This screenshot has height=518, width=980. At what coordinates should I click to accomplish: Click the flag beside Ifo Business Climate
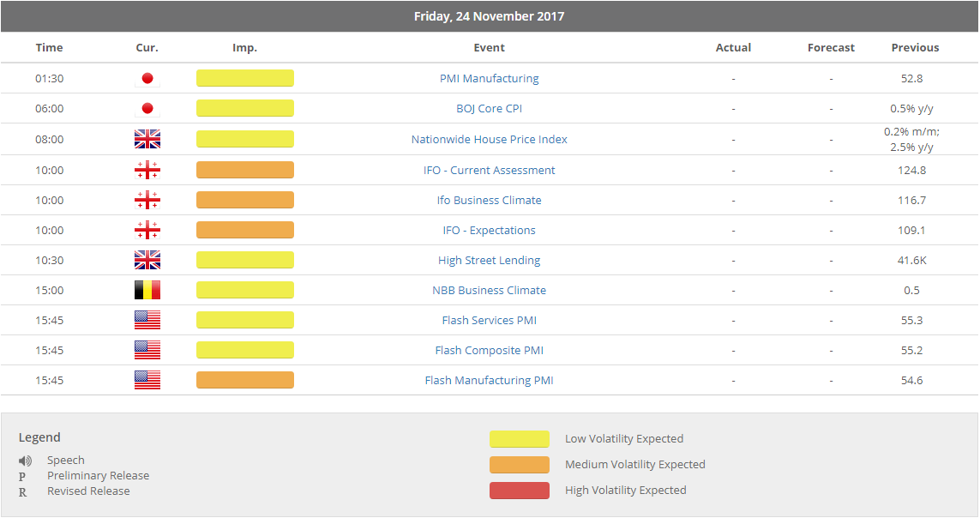coord(147,201)
